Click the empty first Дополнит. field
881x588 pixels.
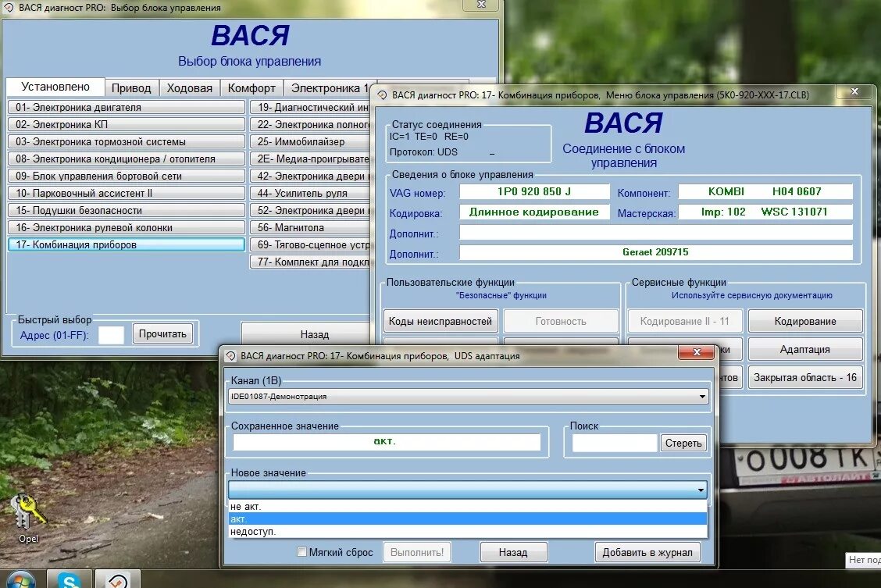(656, 232)
